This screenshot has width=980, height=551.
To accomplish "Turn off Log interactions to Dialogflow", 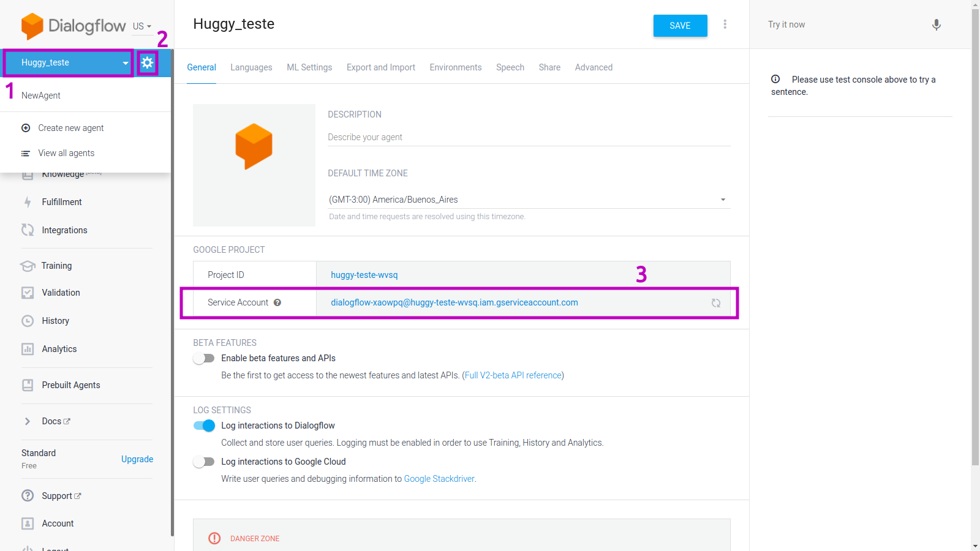I will [x=204, y=425].
